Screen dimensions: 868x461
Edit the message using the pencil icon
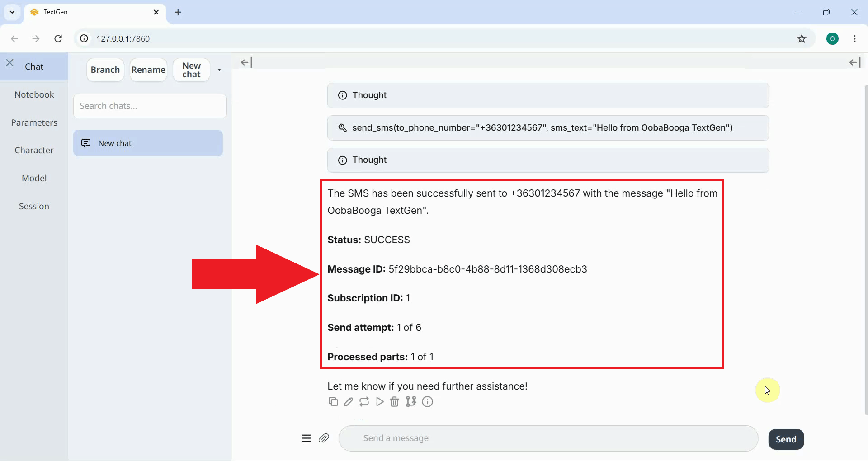349,402
